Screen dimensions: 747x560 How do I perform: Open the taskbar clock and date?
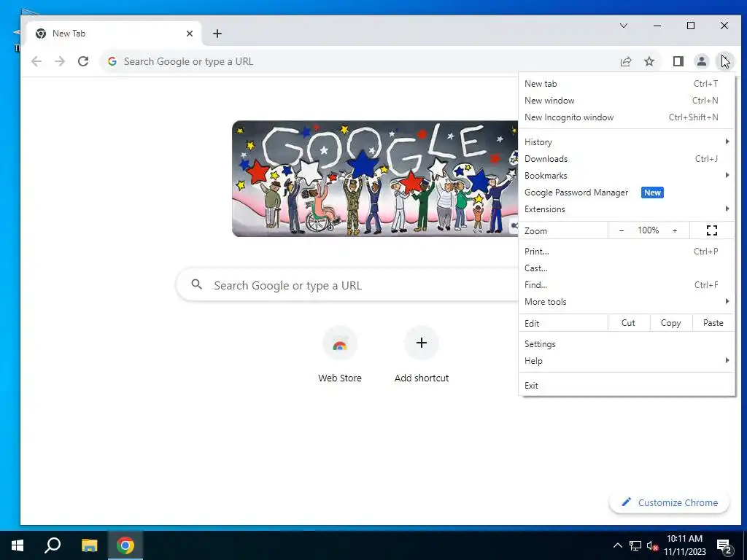coord(684,545)
